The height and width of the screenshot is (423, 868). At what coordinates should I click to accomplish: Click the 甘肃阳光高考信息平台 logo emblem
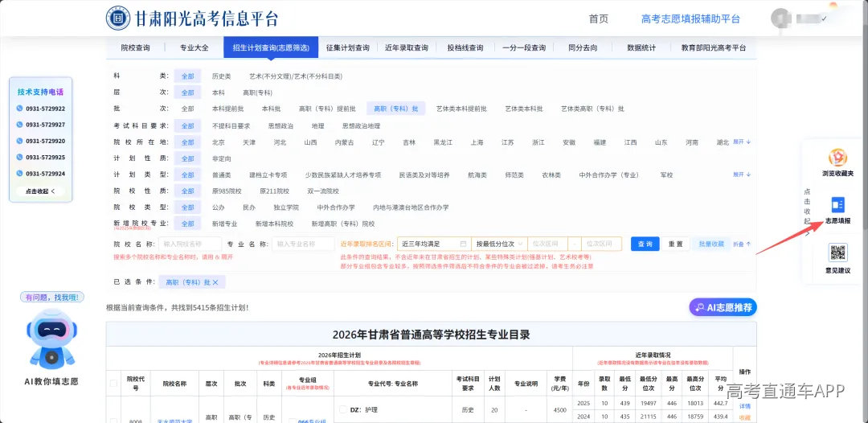pyautogui.click(x=118, y=18)
